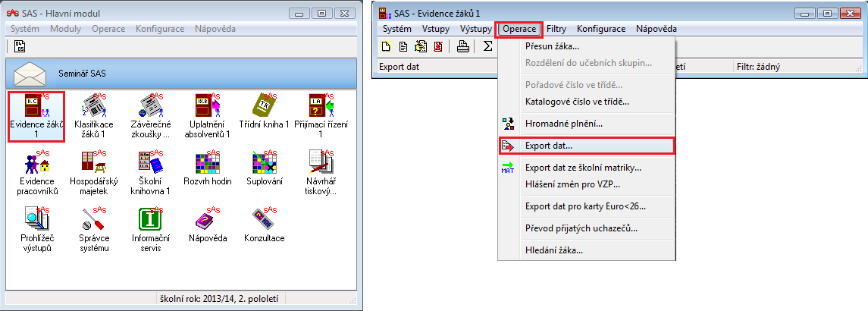Image resolution: width=868 pixels, height=311 pixels.
Task: Close the open Operace menu in Evidence žáků
Action: [x=519, y=29]
